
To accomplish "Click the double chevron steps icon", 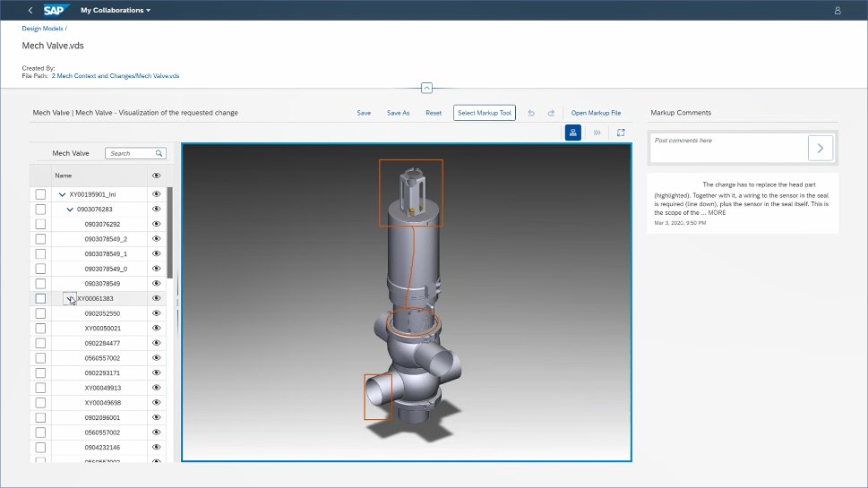I will 597,133.
